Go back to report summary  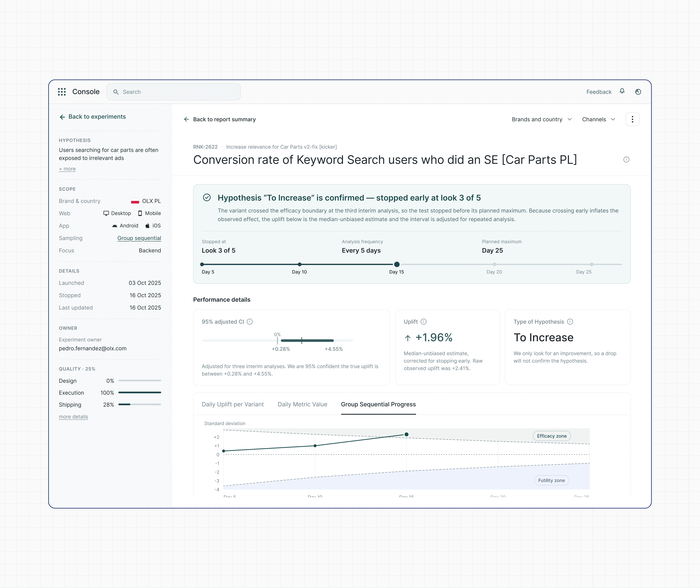point(220,119)
